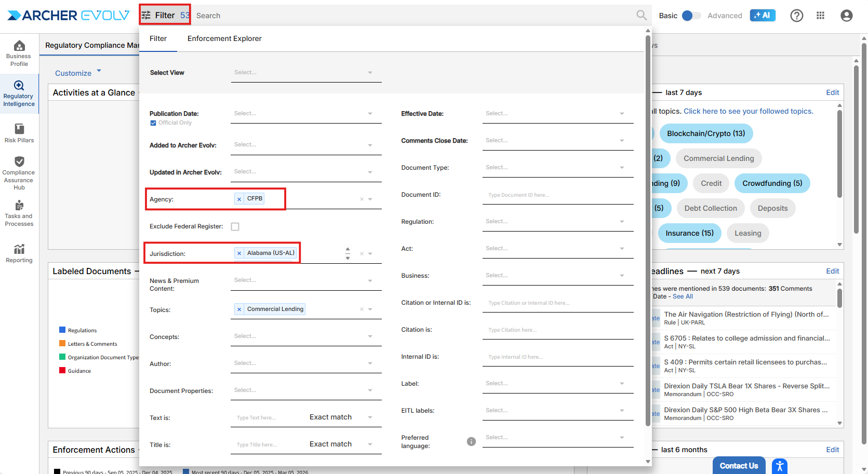This screenshot has width=868, height=474.
Task: Check the Exclude Federal Register checkbox
Action: 235,227
